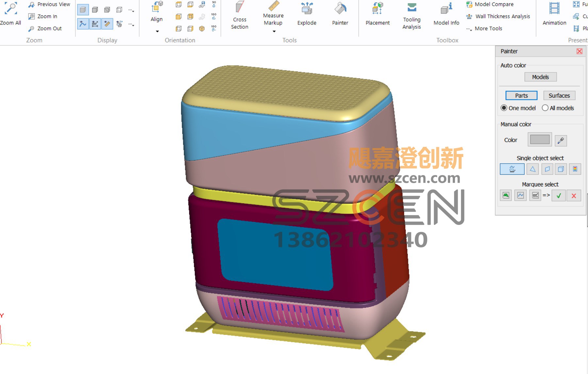Image resolution: width=588 pixels, height=374 pixels.
Task: Click the save view orientation icon
Action: [202, 4]
